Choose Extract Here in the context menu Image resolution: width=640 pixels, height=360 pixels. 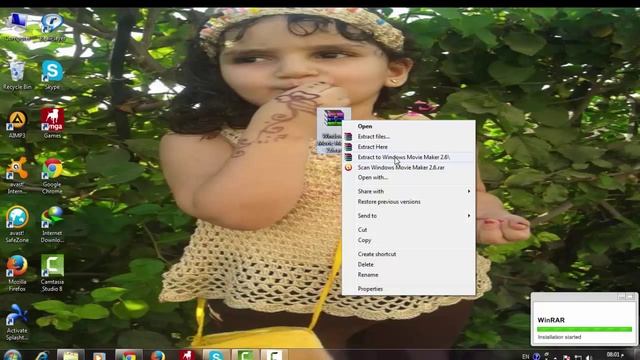[408, 147]
